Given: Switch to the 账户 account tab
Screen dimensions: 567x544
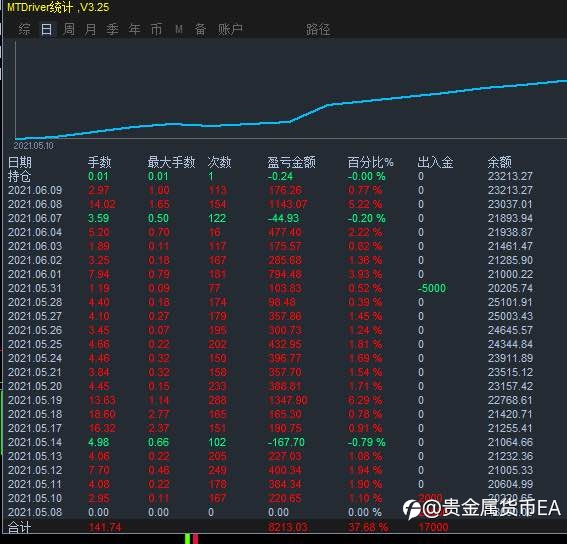Looking at the screenshot, I should [x=230, y=29].
